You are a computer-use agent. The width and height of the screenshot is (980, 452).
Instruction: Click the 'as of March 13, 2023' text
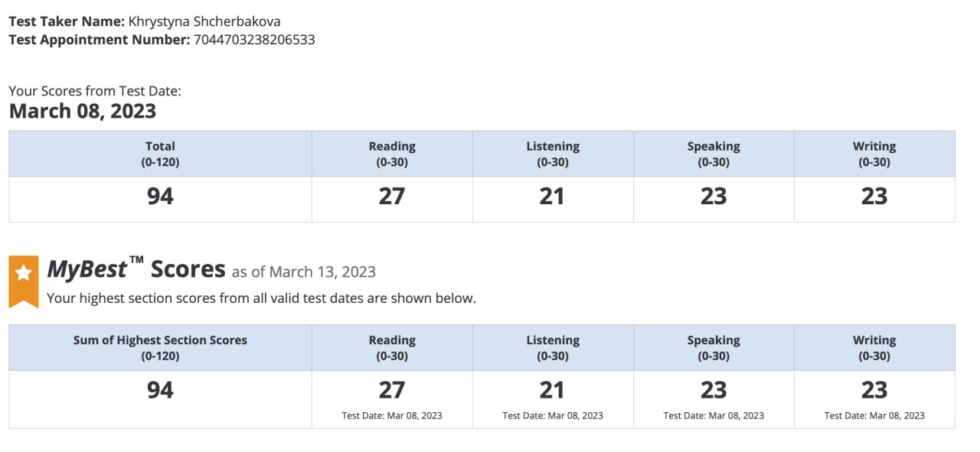pyautogui.click(x=304, y=272)
